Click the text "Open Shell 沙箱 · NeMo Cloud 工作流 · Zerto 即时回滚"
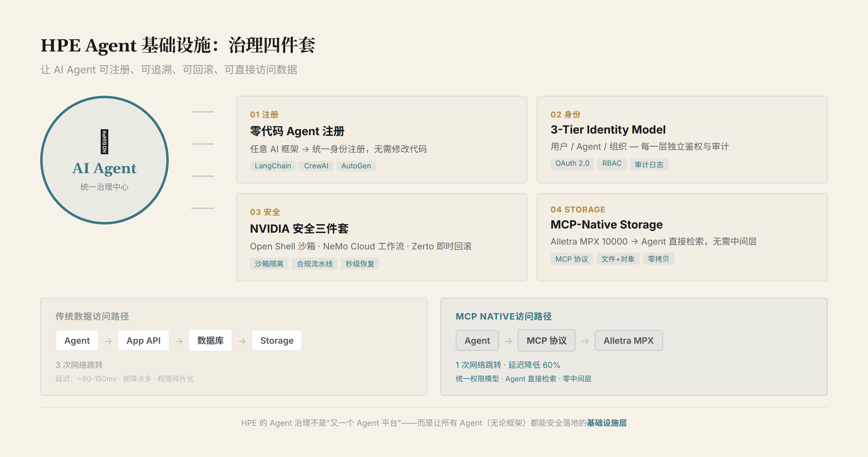Viewport: 868px width, 457px height. [361, 247]
